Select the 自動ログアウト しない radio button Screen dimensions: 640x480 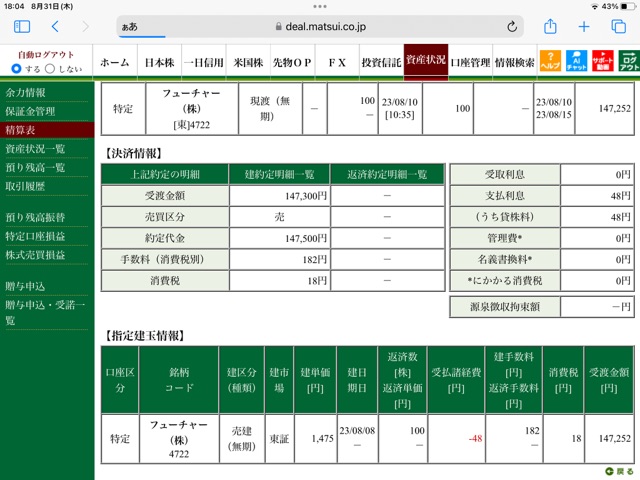[50, 69]
